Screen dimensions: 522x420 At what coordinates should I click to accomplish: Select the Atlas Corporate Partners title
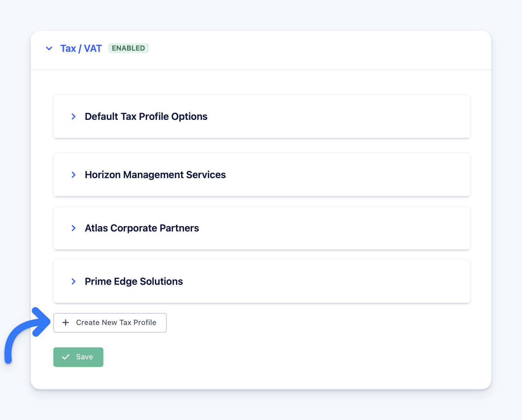click(142, 228)
